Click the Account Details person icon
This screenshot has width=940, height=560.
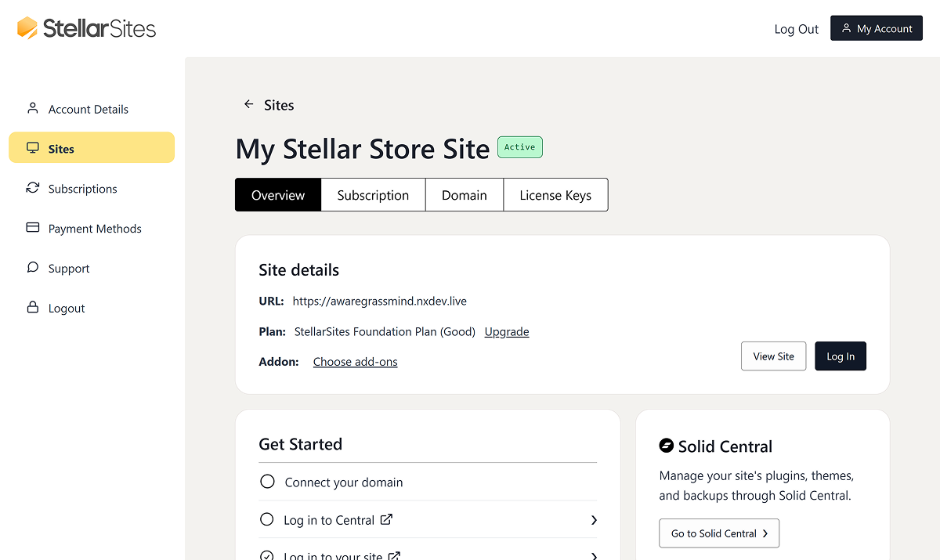(x=32, y=108)
